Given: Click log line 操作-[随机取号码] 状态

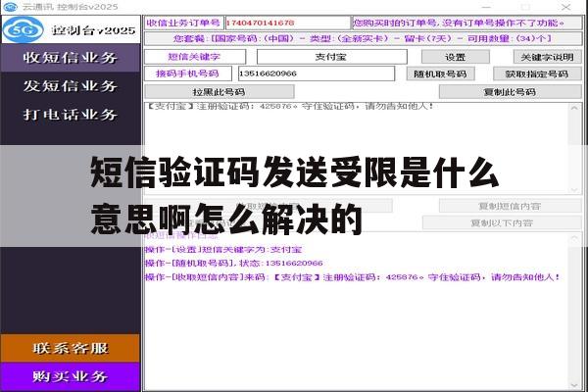Looking at the screenshot, I should (233, 264).
